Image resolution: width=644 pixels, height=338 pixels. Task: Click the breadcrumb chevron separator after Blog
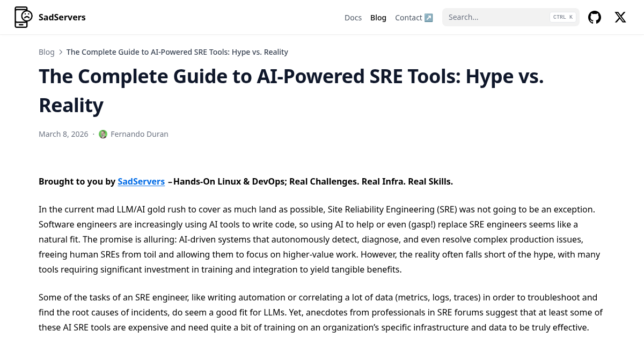61,52
